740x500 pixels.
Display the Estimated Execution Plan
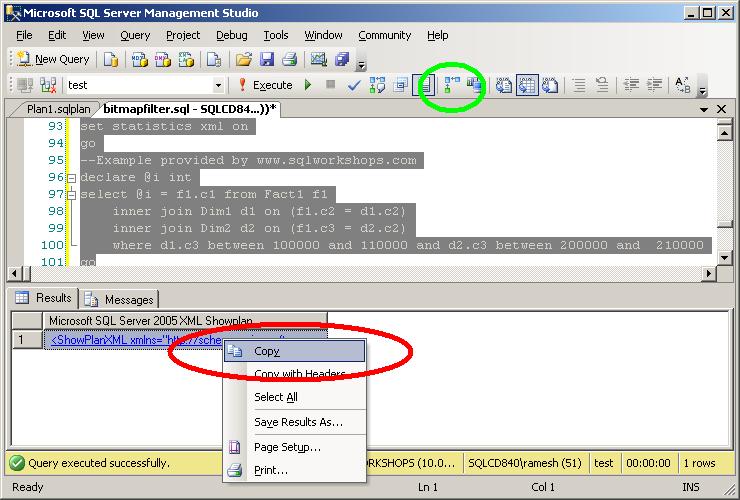[x=377, y=85]
